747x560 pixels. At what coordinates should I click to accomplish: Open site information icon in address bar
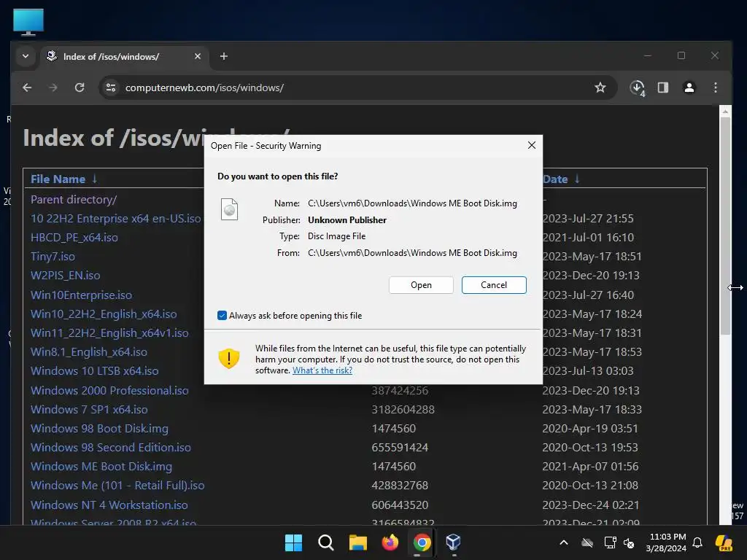pos(111,87)
